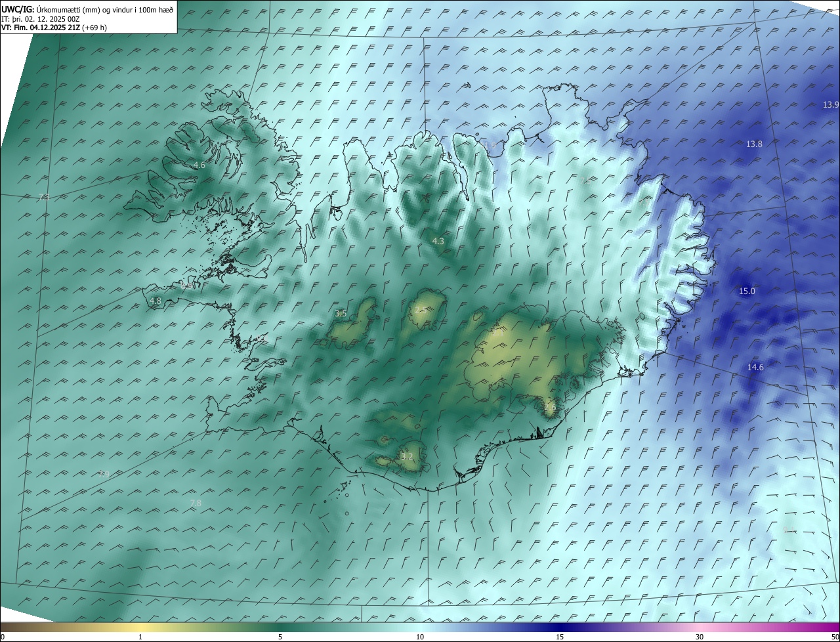Click the 3.5 value beside the glacier
Viewport: 840px width, 642px height.
coord(341,314)
